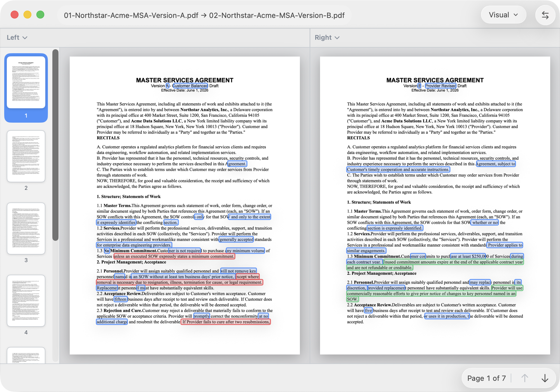Click 'fifteen' highlighted word in left document

point(120,299)
